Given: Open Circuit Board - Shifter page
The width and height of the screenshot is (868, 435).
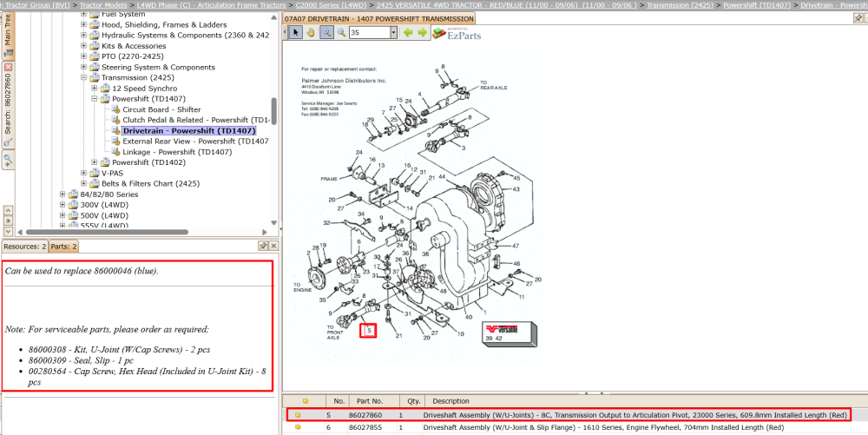Looking at the screenshot, I should point(161,109).
